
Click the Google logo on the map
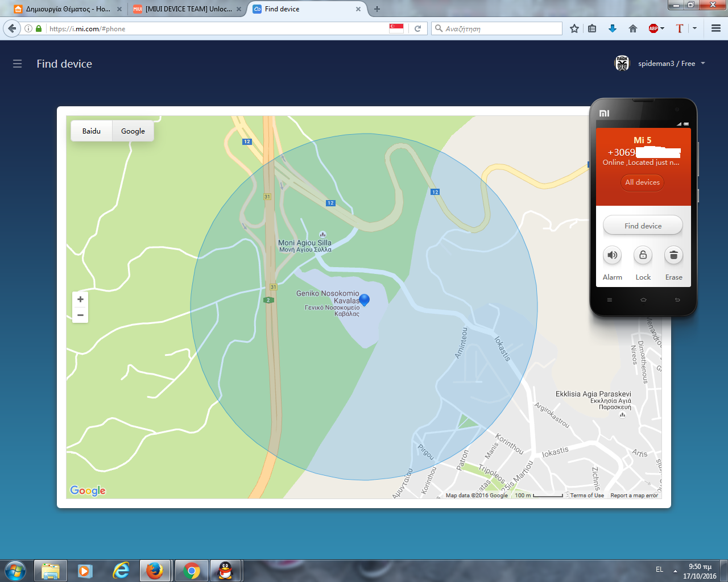click(88, 490)
